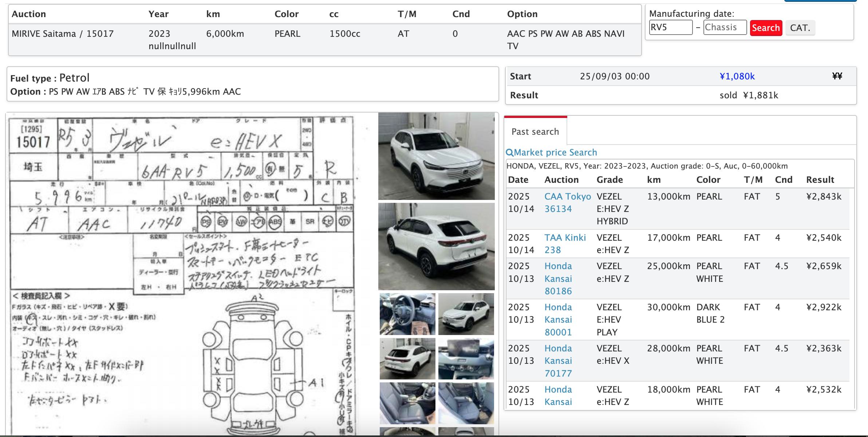This screenshot has height=437, width=868.
Task: Open the Honda Kansai 80186 auction link
Action: [558, 279]
